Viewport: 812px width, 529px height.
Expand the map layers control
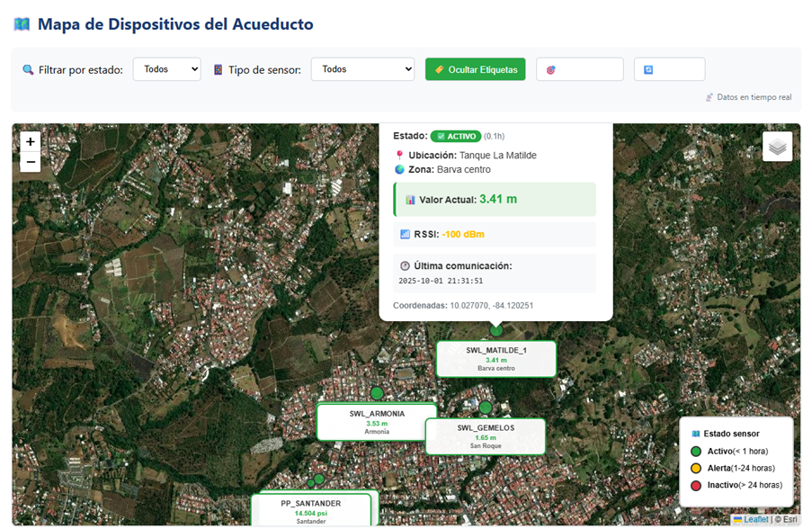pyautogui.click(x=777, y=146)
